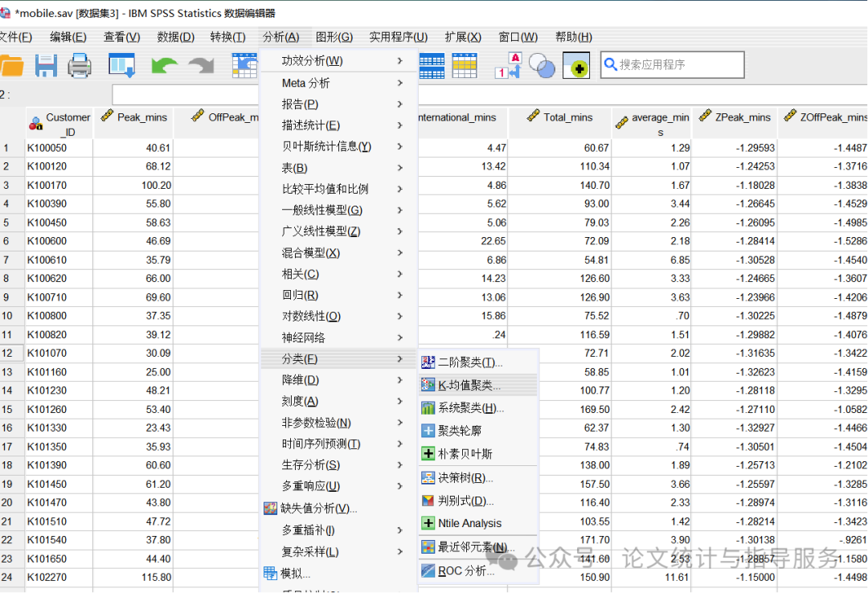Screen dimensions: 868x593
Task: Save the dataset with the floppy disk icon
Action: 46,66
